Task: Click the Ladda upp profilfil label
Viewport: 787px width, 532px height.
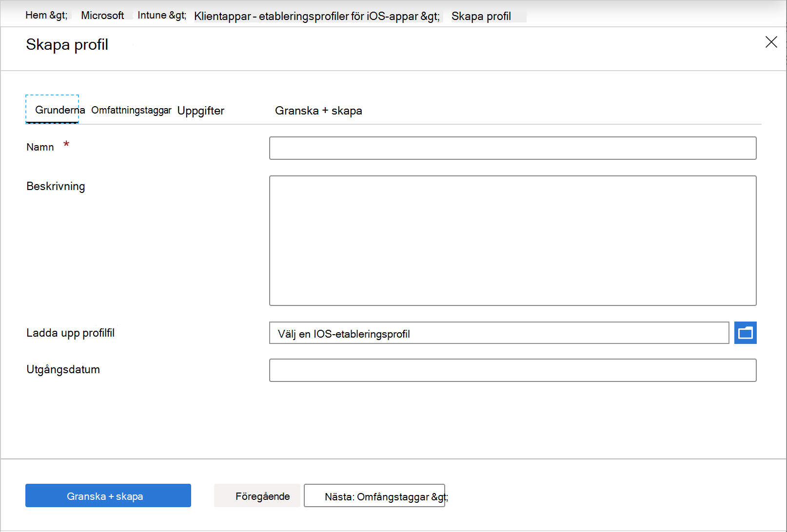Action: pyautogui.click(x=71, y=333)
